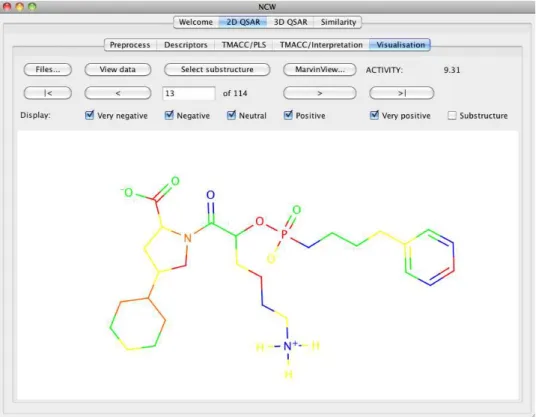The width and height of the screenshot is (536, 417).
Task: Click the Files... button
Action: coord(48,69)
